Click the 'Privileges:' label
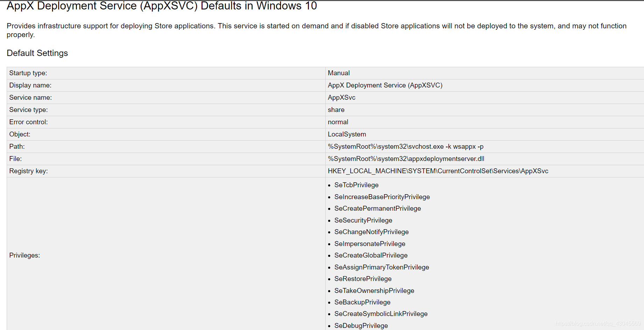 (24, 255)
